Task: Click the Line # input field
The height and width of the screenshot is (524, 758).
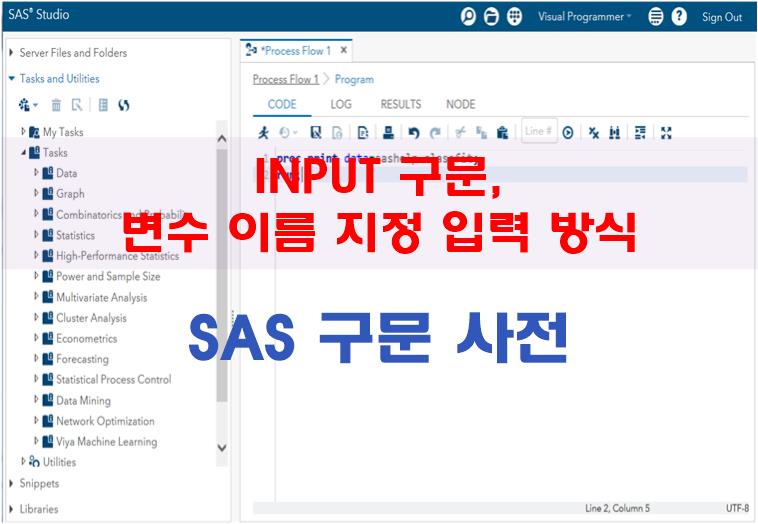Action: coord(539,131)
